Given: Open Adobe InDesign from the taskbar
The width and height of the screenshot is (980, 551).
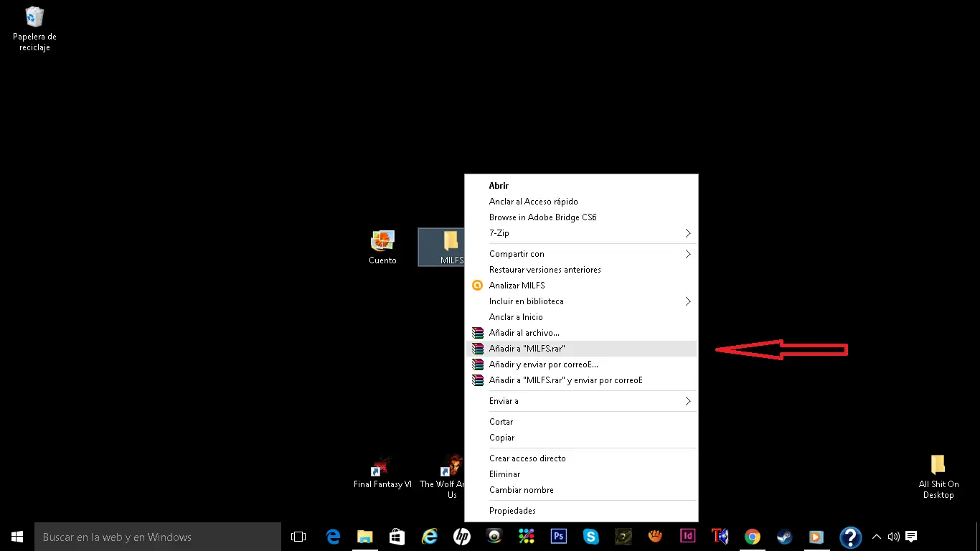Looking at the screenshot, I should coord(687,536).
